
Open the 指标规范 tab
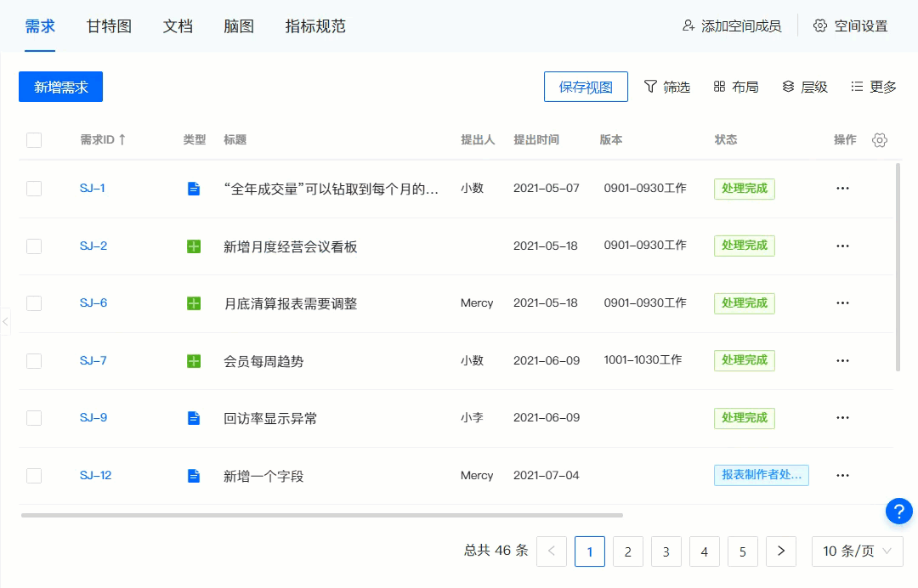point(315,25)
